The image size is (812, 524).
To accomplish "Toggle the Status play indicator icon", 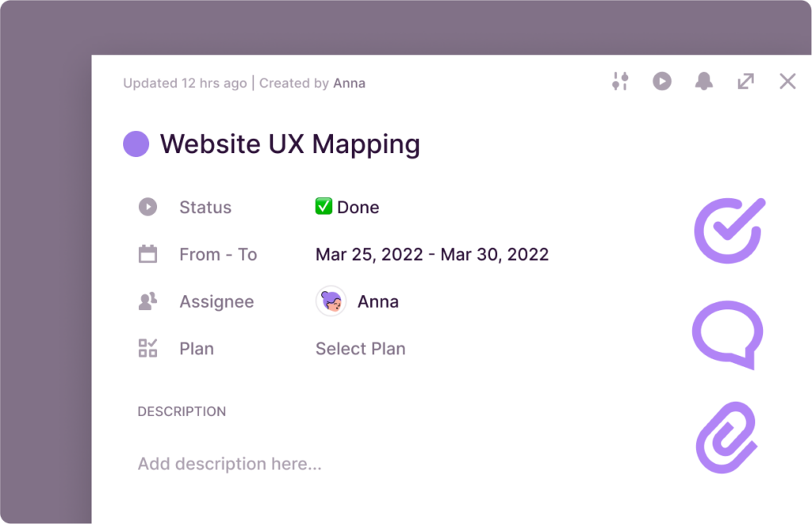I will coord(147,206).
